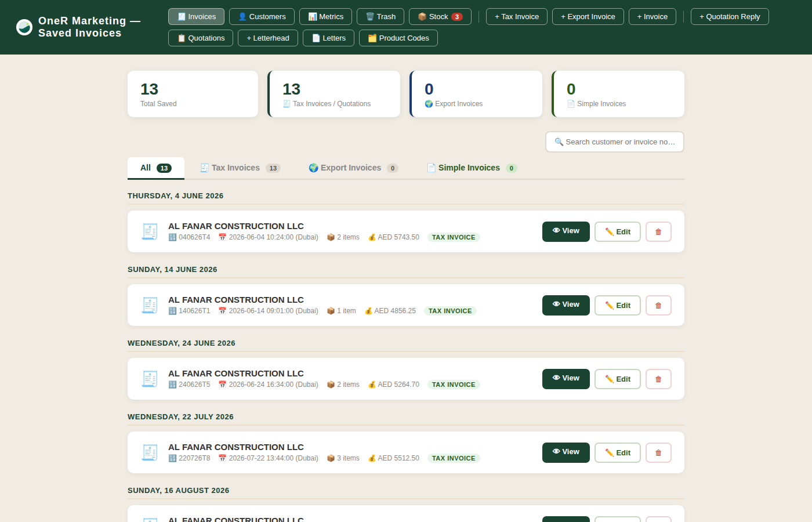The height and width of the screenshot is (522, 812).
Task: Click the Total Saved summary card
Action: (193, 94)
